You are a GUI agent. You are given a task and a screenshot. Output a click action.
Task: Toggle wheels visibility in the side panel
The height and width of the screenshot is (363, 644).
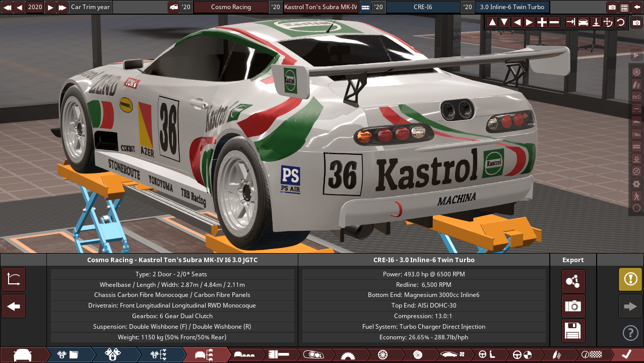coord(636,72)
